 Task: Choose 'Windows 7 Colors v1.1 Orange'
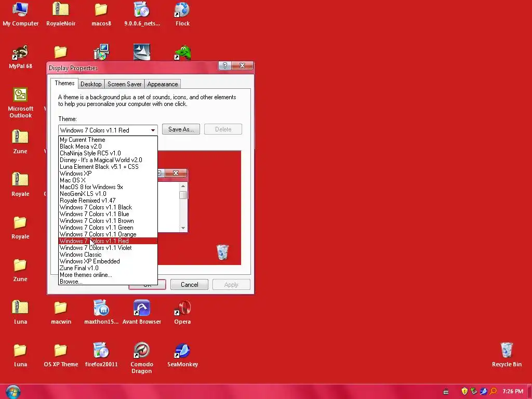pos(108,234)
